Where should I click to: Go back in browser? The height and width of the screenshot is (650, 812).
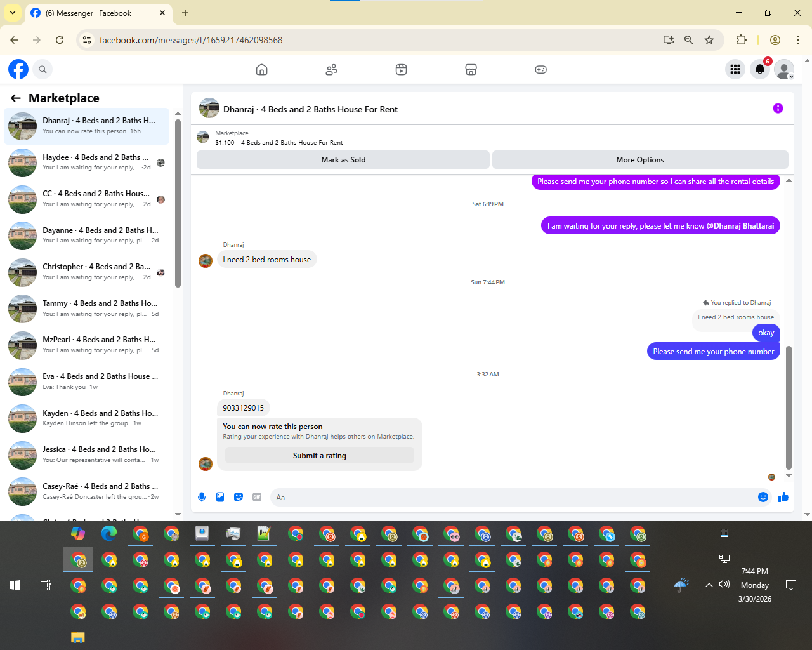[14, 40]
